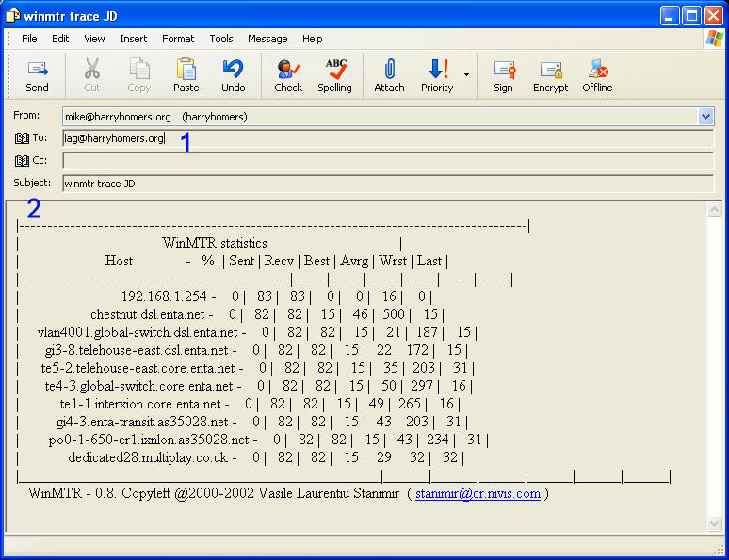
Task: Open address book icon beside To
Action: coord(22,138)
